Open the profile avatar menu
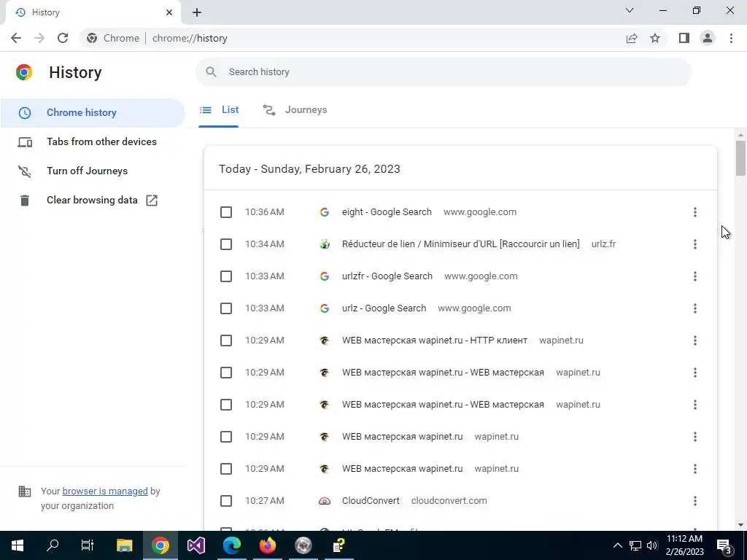The height and width of the screenshot is (560, 747). pos(708,38)
